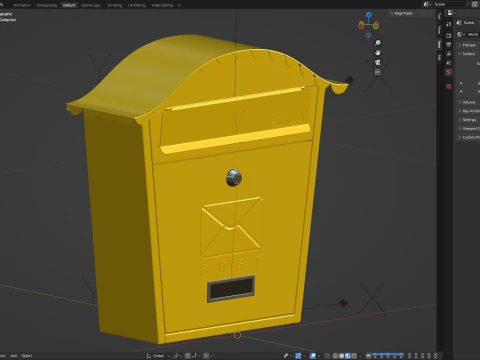The width and height of the screenshot is (480, 360).
Task: Open the scene browse dropdown icon
Action: 427,4
